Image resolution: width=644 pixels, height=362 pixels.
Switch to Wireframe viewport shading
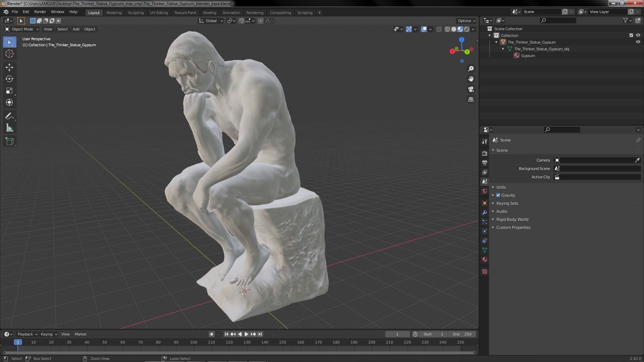(x=447, y=29)
